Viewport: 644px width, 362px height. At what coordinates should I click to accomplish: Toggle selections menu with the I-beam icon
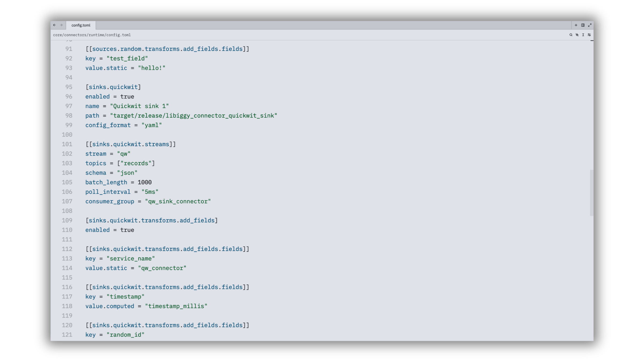point(583,35)
